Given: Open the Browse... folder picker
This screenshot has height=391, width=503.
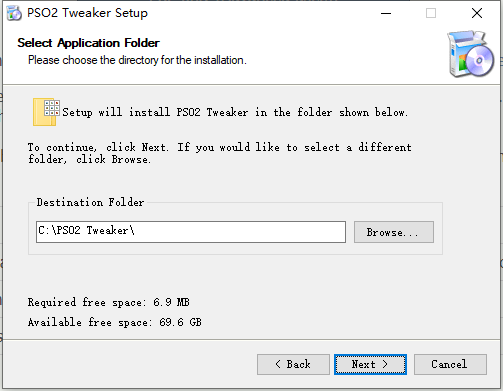Looking at the screenshot, I should tap(394, 232).
